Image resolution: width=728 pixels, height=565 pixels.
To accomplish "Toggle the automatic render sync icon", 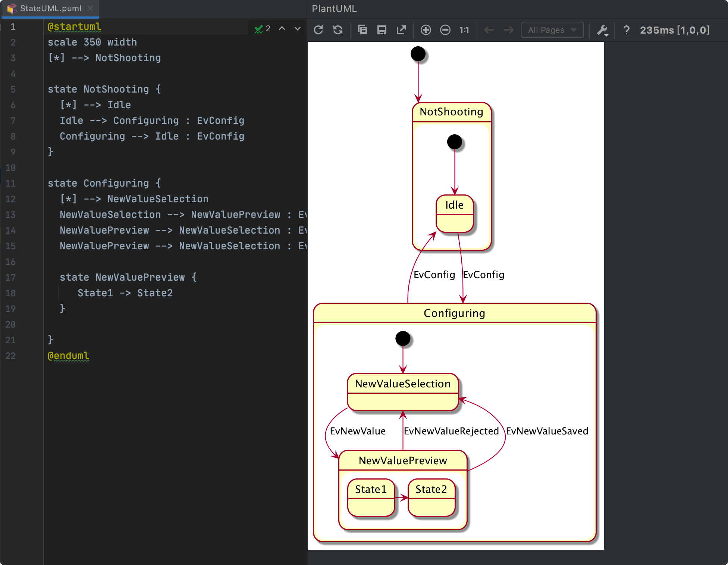I will point(338,30).
